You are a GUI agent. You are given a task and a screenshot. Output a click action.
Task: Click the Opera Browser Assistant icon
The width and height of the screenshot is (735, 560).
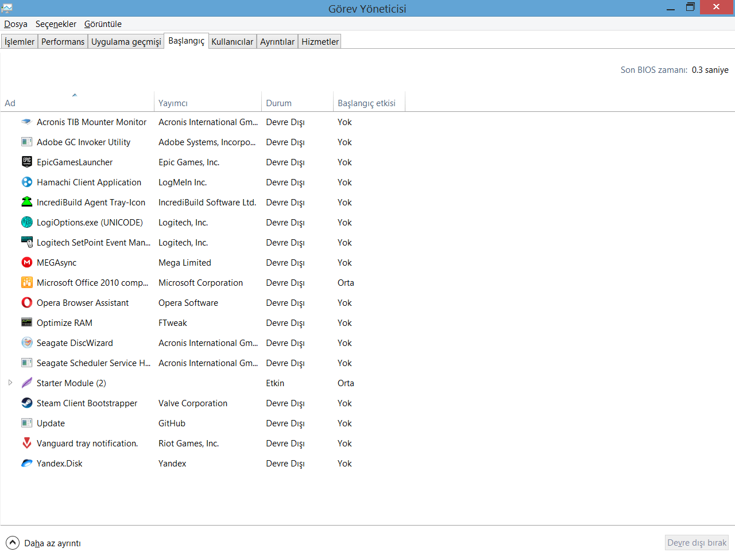pos(26,302)
